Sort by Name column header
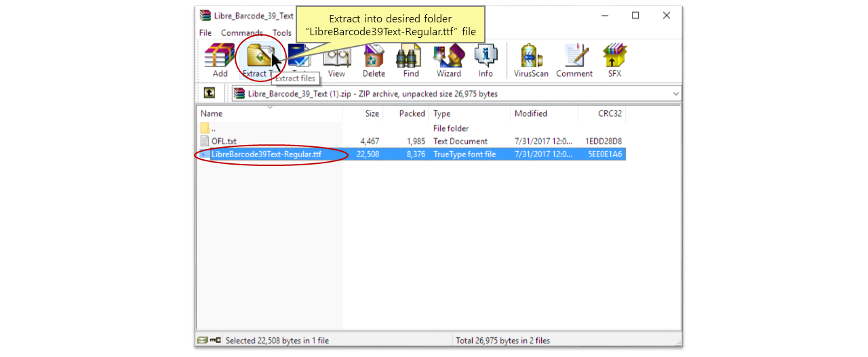This screenshot has height=357, width=868. tap(270, 113)
